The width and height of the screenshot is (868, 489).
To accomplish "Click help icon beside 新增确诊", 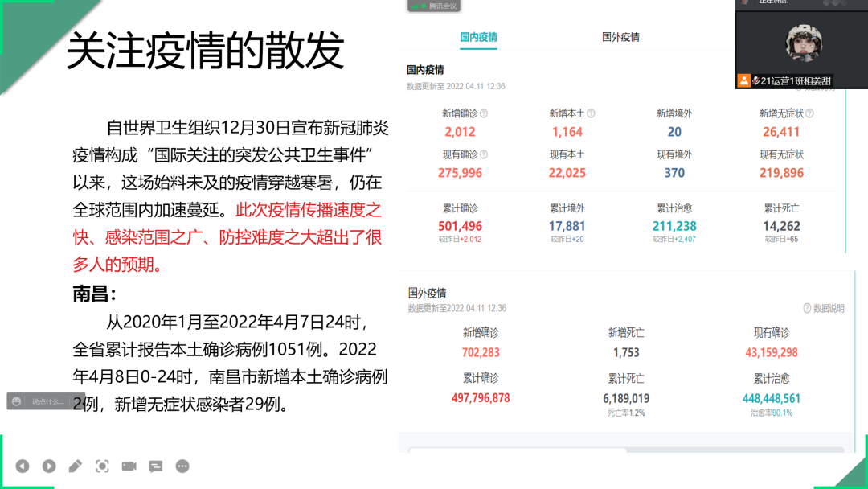I will [x=484, y=113].
